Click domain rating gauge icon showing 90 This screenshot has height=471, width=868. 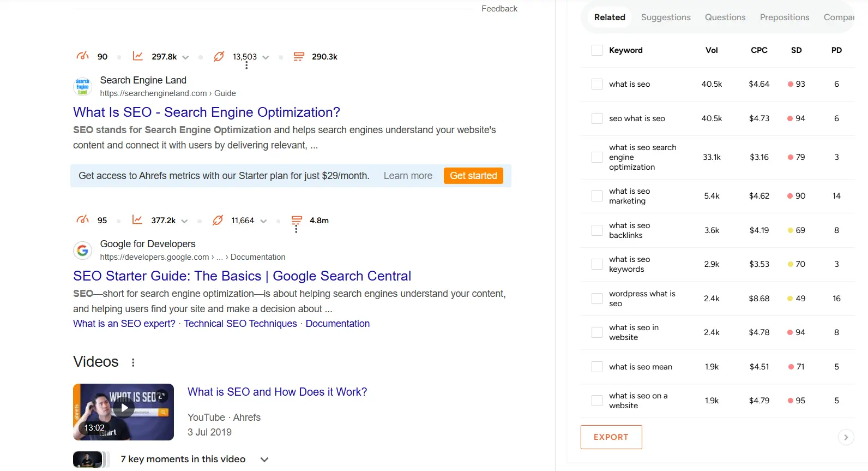click(x=82, y=56)
